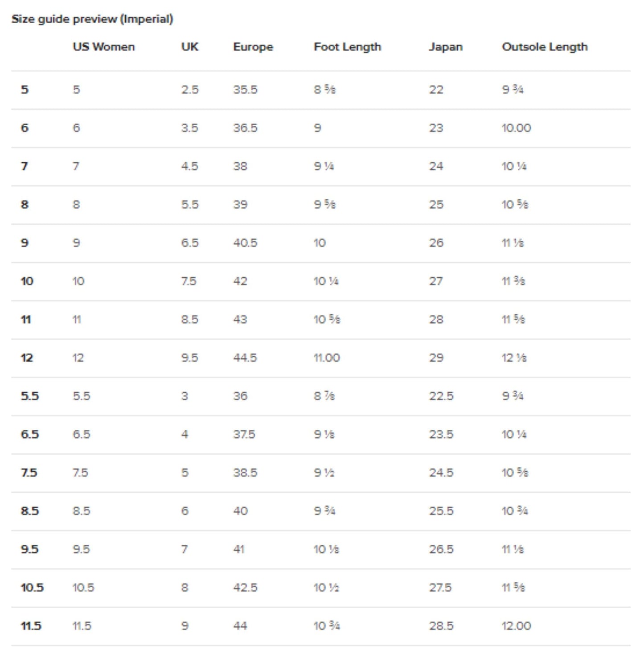Select the Europe column header
The width and height of the screenshot is (644, 650).
(x=253, y=47)
